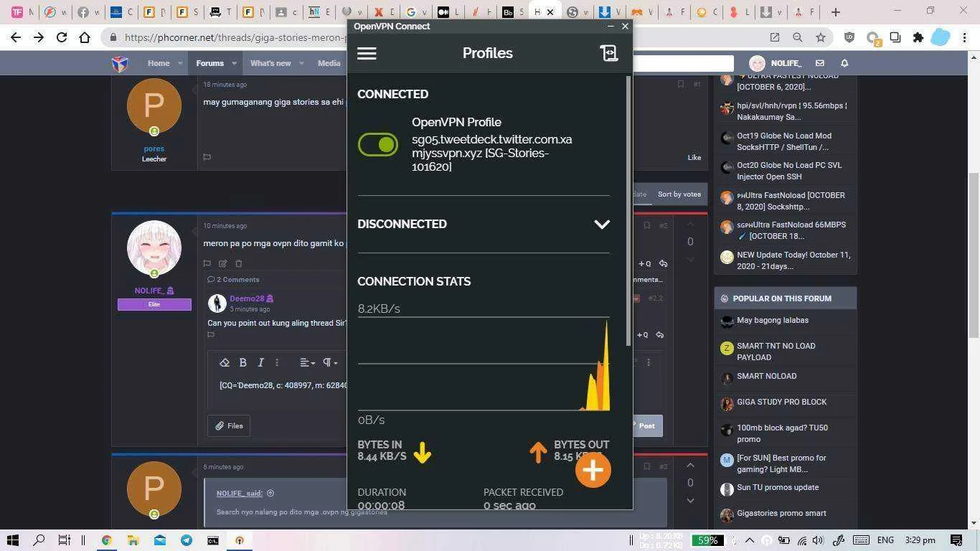Expand the What's new dropdown arrow
This screenshot has width=980, height=551.
click(x=301, y=63)
